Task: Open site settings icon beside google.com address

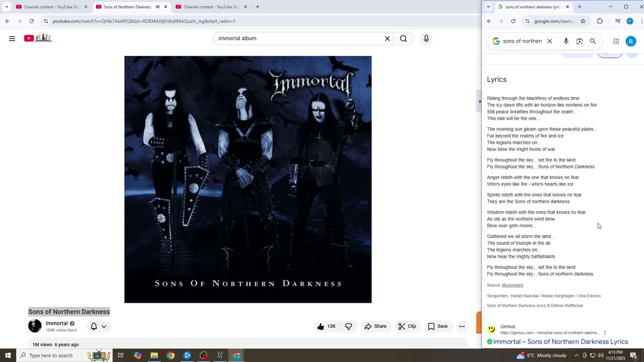Action: 527,21
